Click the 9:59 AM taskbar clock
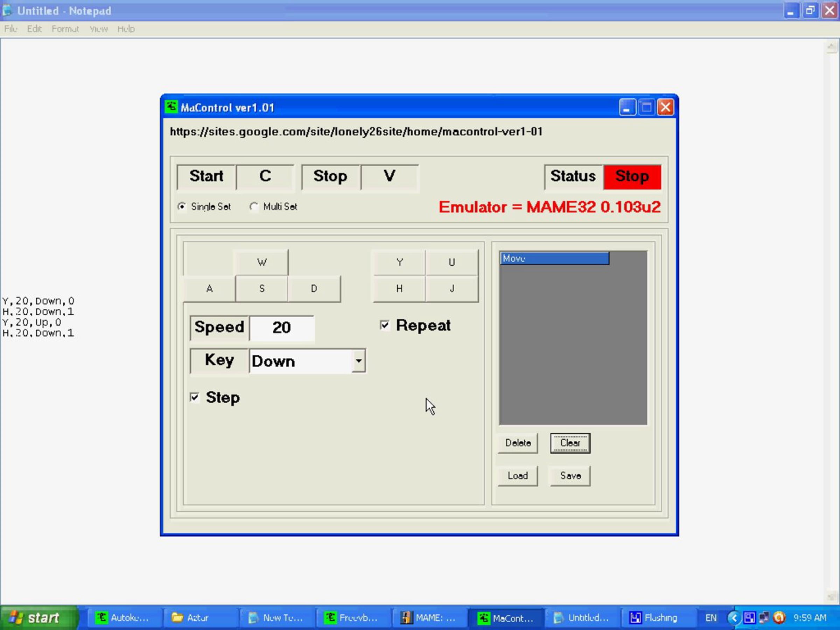The height and width of the screenshot is (630, 840). pyautogui.click(x=810, y=618)
